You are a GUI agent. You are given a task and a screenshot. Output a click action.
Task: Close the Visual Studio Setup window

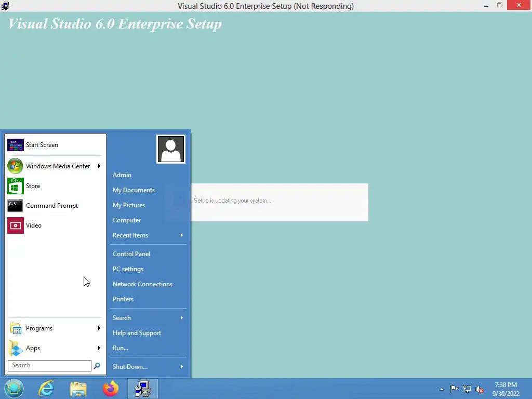tap(519, 5)
